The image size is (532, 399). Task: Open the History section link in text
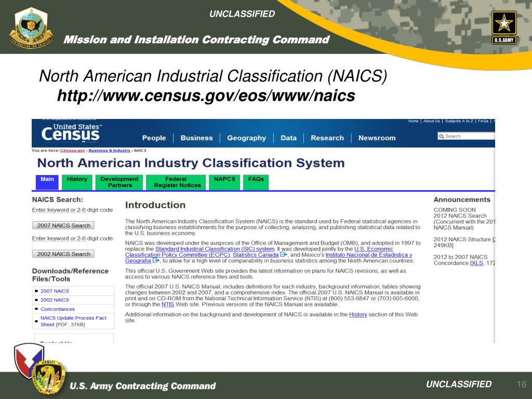[x=358, y=314]
